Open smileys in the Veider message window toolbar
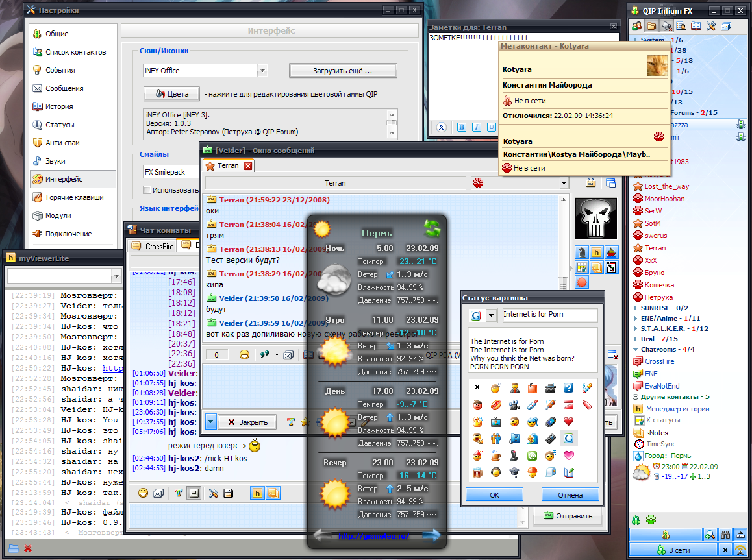Screen dimensions: 752x560 click(245, 355)
